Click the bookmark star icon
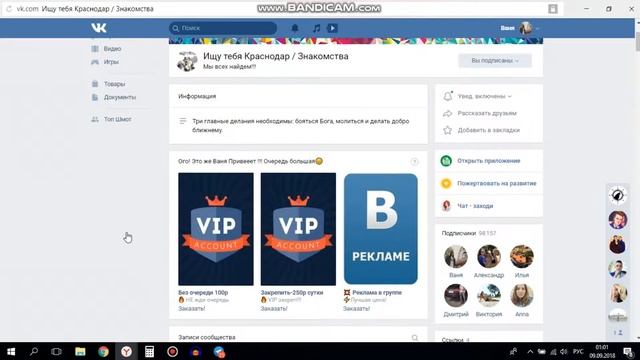Screen dimensions: 640x360 point(447,130)
